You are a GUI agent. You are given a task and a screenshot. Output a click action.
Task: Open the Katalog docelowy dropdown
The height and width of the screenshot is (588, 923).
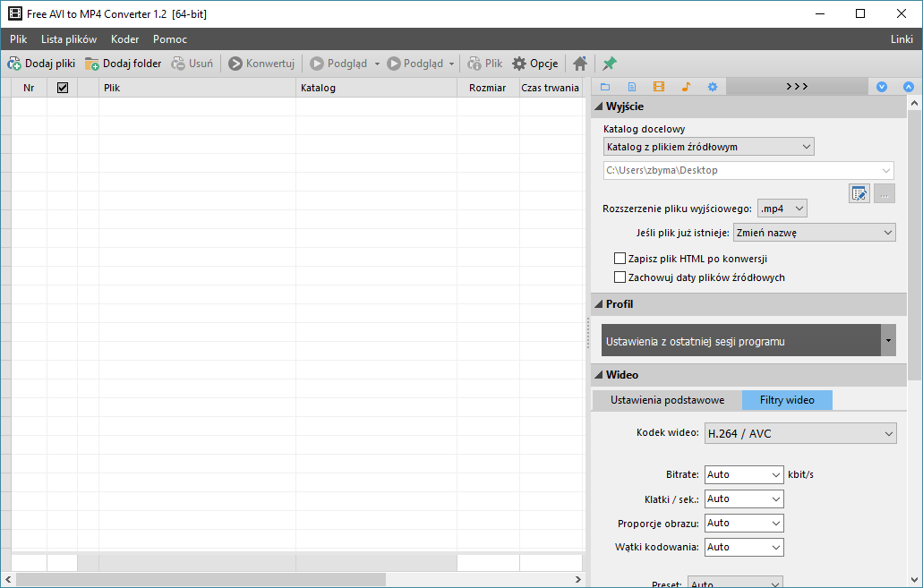pos(709,147)
